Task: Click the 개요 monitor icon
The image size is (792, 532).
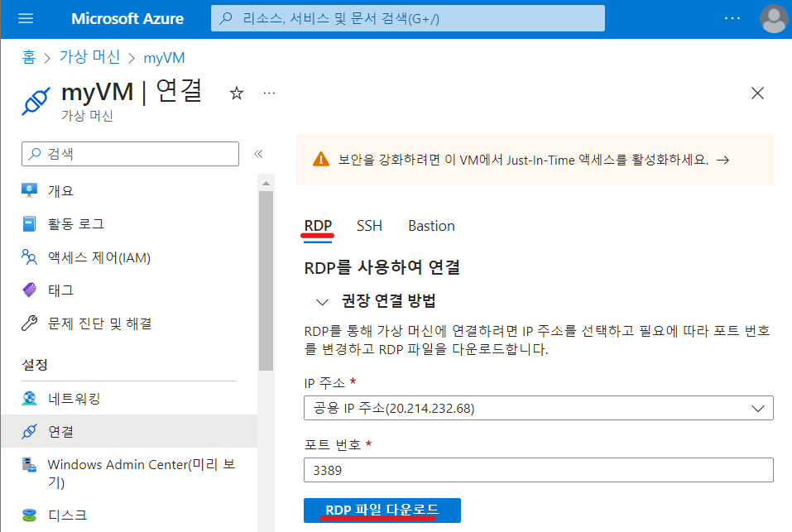Action: click(x=29, y=190)
